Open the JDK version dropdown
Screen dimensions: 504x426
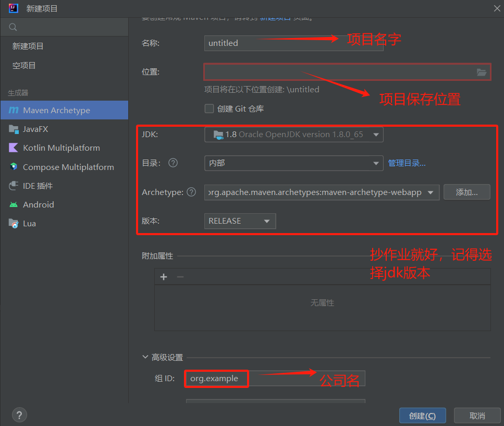(x=293, y=135)
